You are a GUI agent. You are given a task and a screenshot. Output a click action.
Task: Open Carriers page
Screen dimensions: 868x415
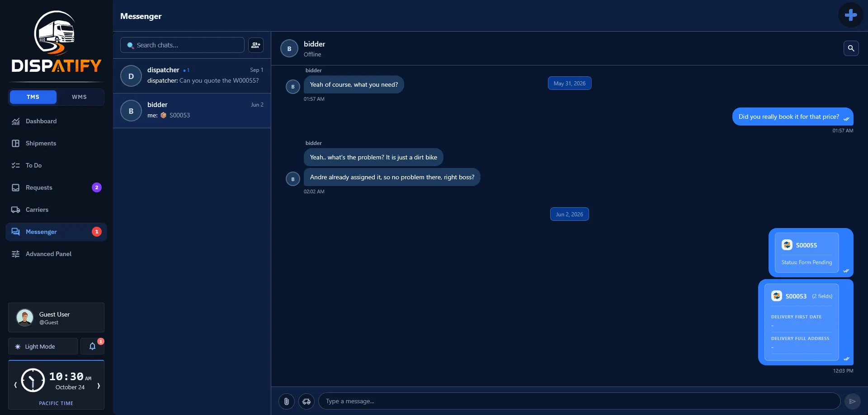pos(56,210)
